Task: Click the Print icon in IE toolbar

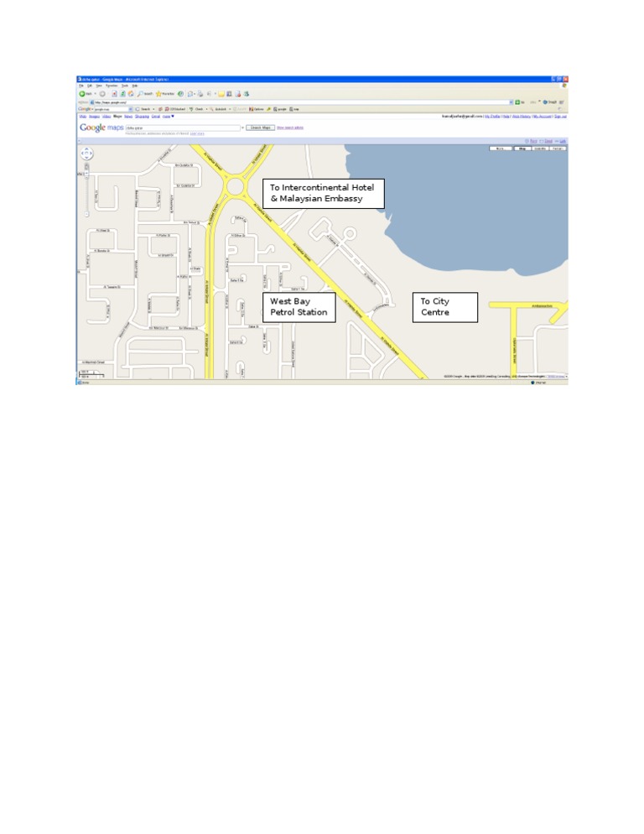Action: (x=200, y=94)
